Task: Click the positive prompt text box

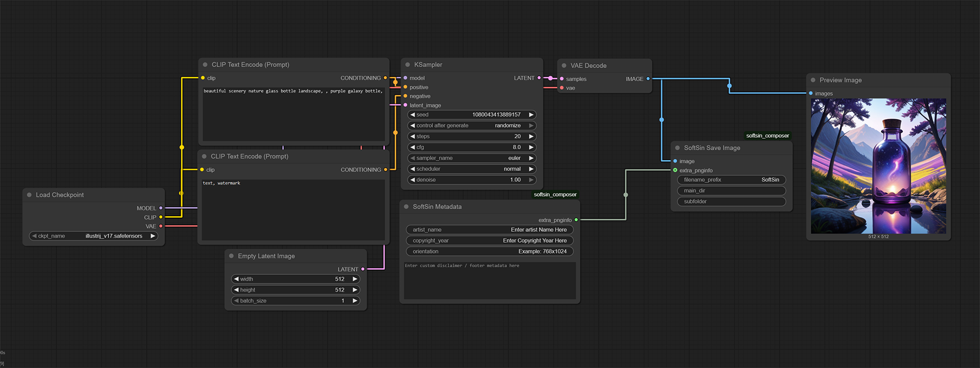Action: click(294, 113)
